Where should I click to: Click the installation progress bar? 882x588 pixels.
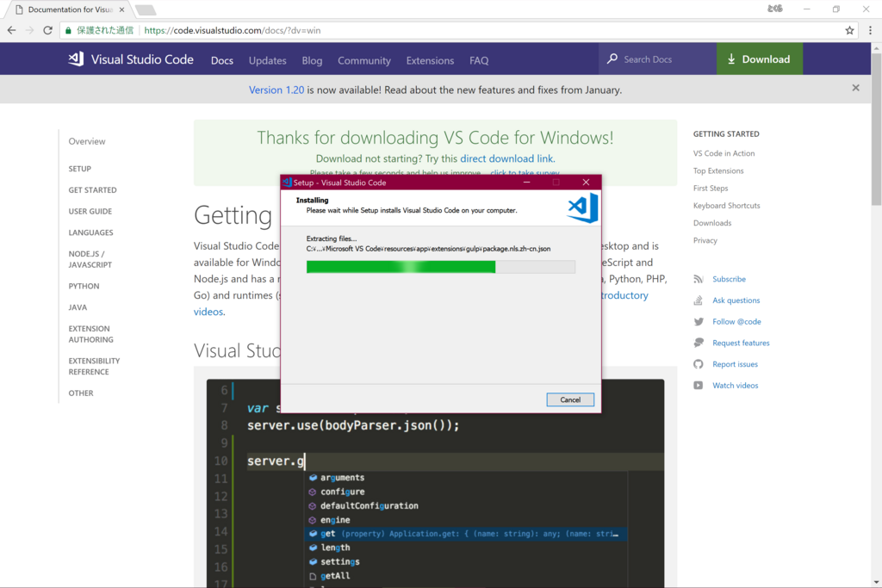tap(440, 267)
